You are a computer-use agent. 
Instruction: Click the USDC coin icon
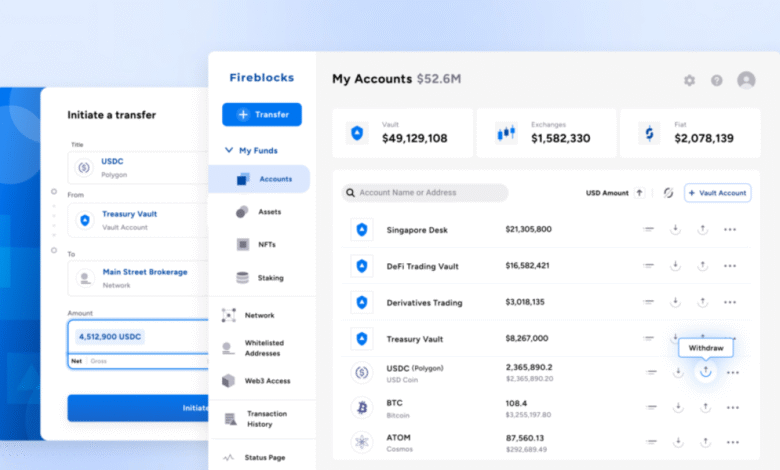[x=362, y=373]
